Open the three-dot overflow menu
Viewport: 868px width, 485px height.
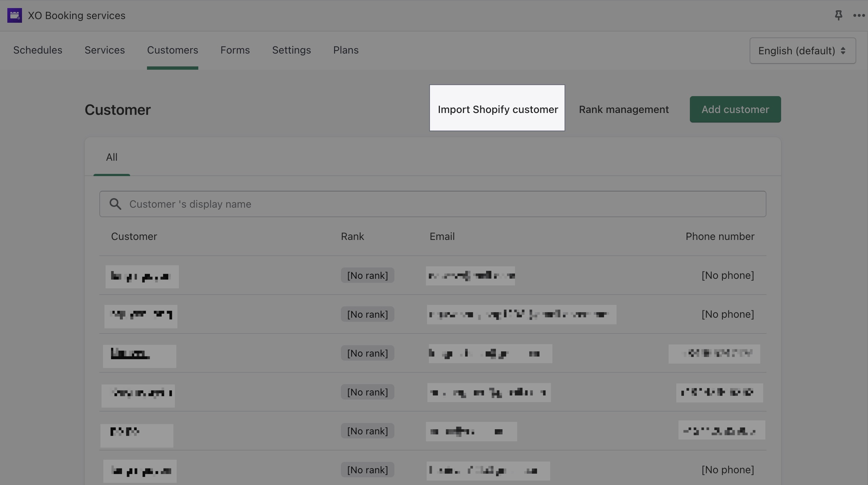pyautogui.click(x=859, y=15)
